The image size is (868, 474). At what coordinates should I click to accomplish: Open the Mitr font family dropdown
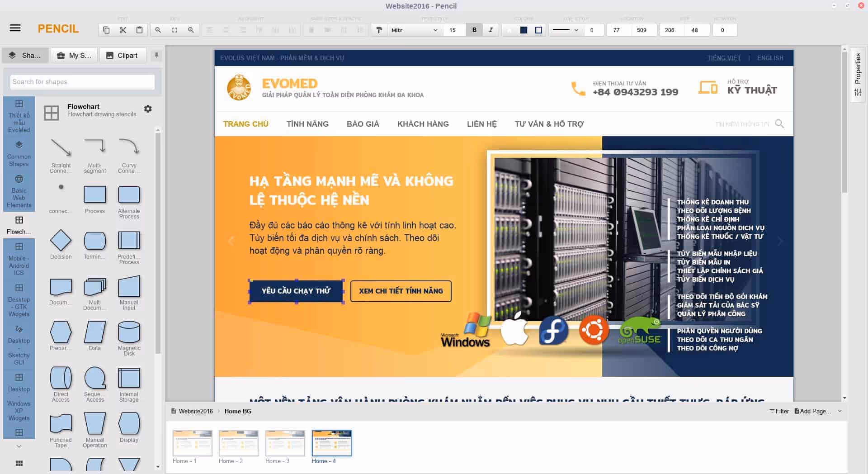pos(414,30)
